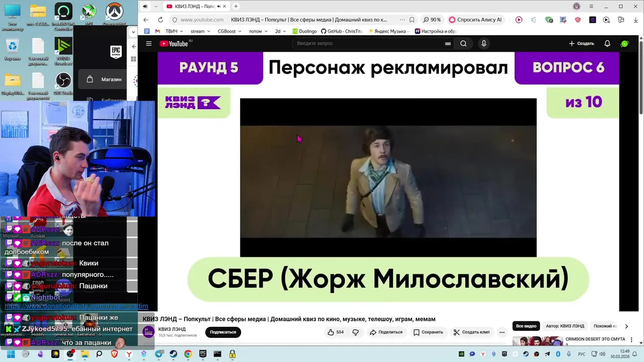Screen dimensions: 644x362
Task: Open the КВИЗ ЛЭНД channel name link
Action: [x=172, y=329]
